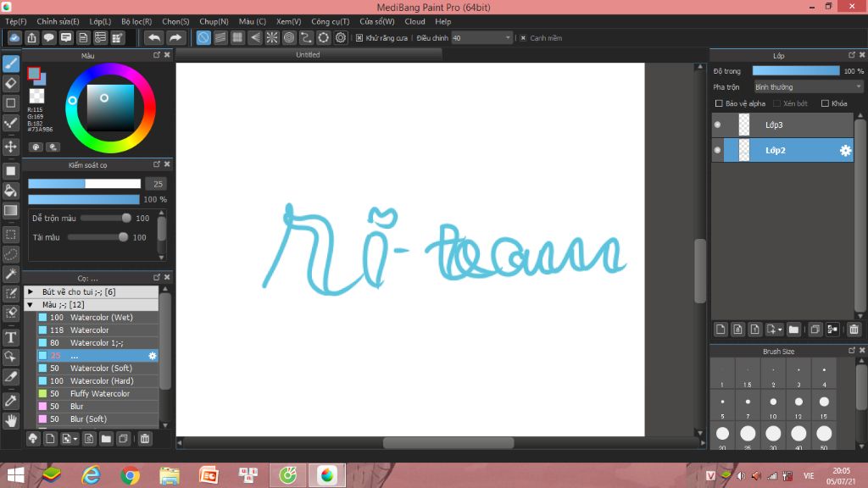Click the transparent color swatch
The width and height of the screenshot is (868, 488).
pyautogui.click(x=36, y=97)
